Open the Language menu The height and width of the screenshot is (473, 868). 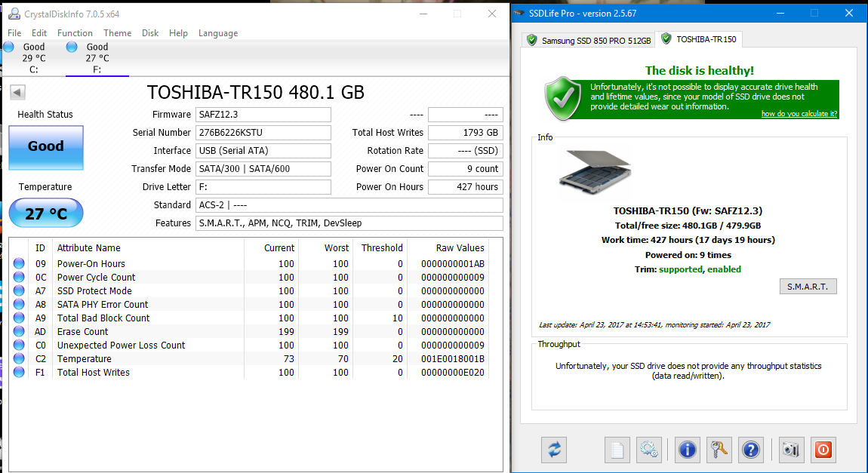[217, 33]
